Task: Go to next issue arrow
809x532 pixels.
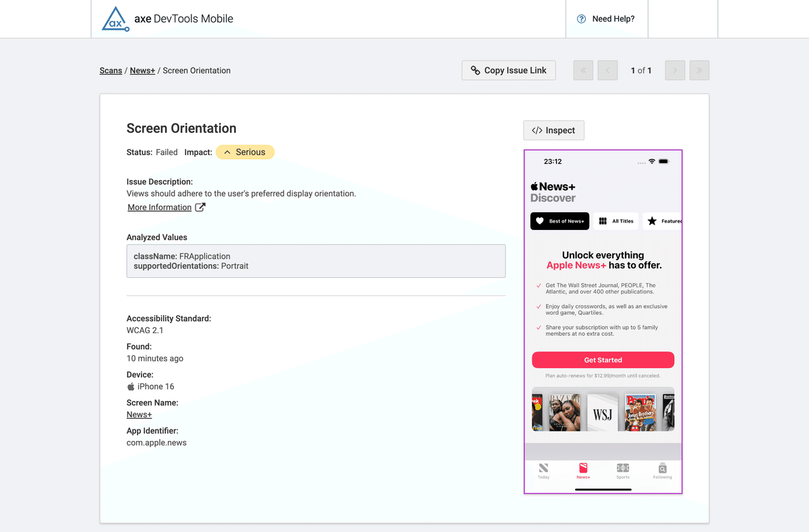Action: [x=675, y=70]
